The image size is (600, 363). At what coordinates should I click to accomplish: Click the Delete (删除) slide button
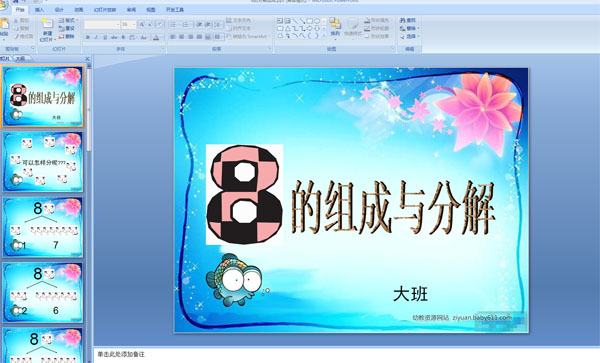click(67, 37)
